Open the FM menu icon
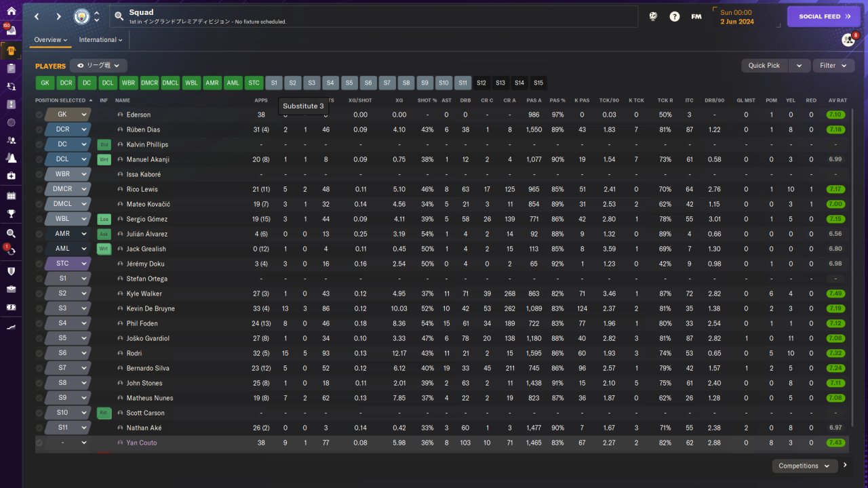Image resolution: width=868 pixels, height=488 pixels. click(x=696, y=16)
